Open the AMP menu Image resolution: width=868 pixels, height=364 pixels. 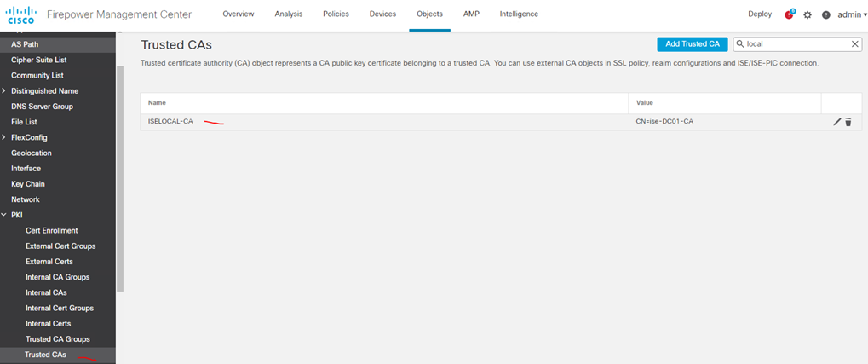point(471,14)
